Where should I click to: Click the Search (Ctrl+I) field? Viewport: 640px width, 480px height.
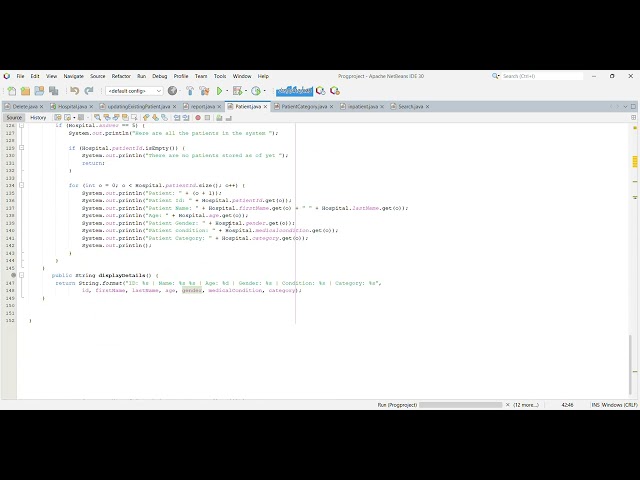(x=542, y=76)
